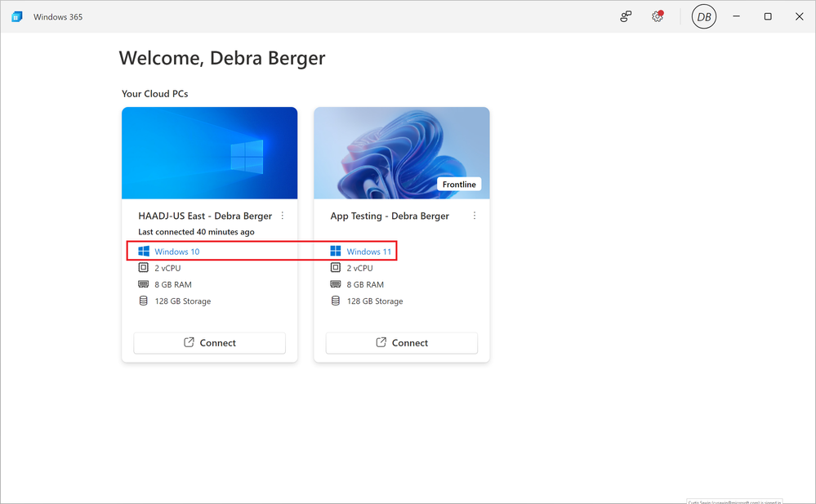Open the settings gear icon
Screen dimensions: 816x504
658,16
